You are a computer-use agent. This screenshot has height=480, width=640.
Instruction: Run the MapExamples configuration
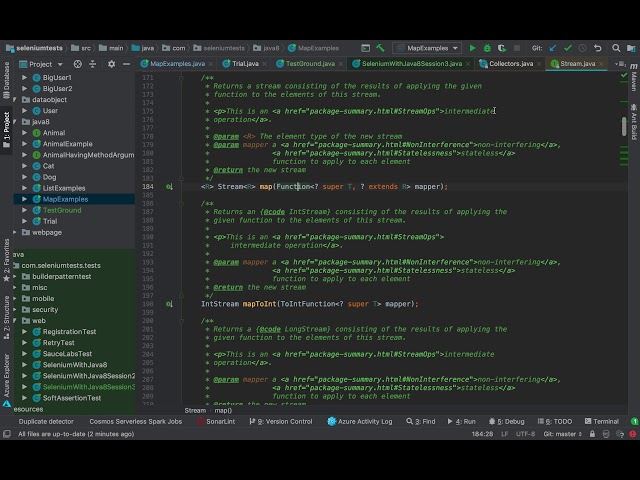472,48
